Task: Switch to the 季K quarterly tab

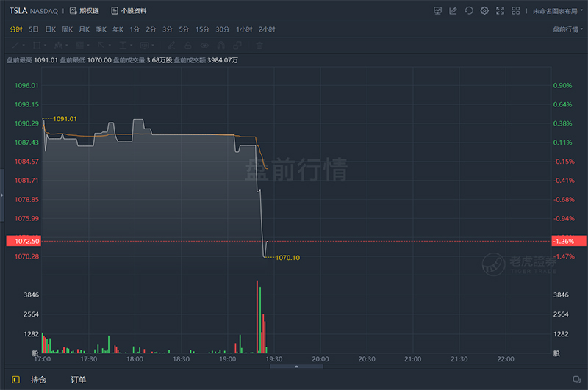Action: 101,29
